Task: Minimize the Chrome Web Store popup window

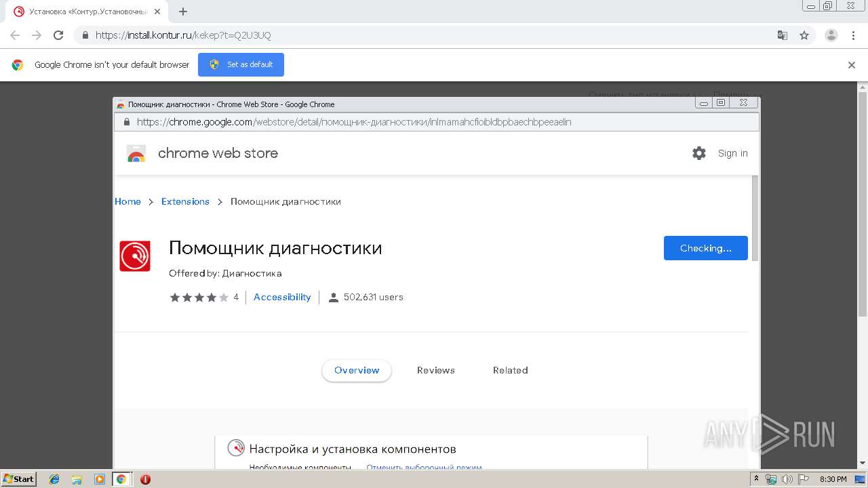Action: point(704,103)
